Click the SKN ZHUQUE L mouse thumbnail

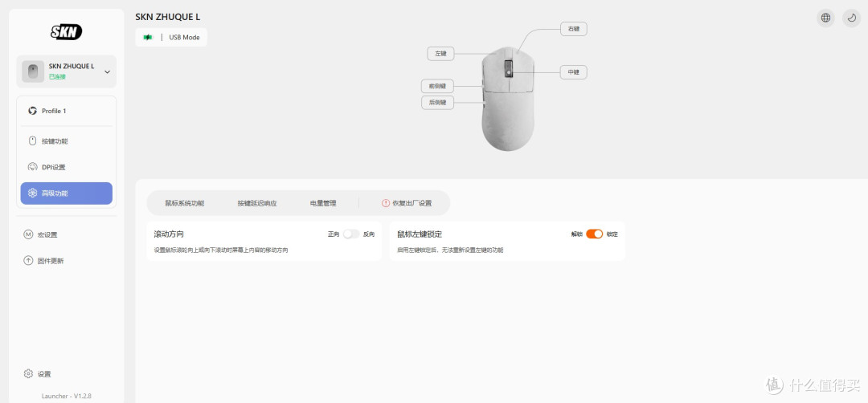pos(33,71)
